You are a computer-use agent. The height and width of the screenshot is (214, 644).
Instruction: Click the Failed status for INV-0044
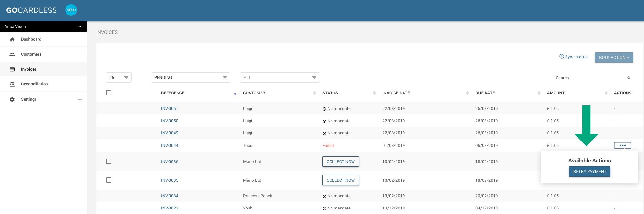[x=328, y=146]
